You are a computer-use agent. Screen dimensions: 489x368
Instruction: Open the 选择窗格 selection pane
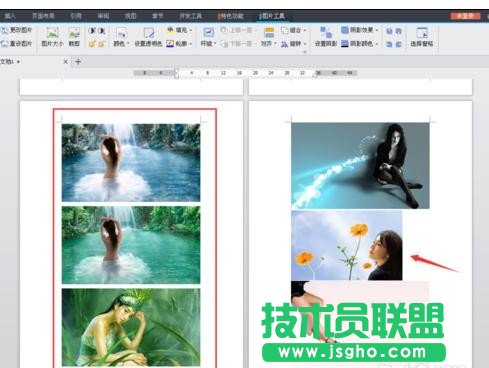coord(422,37)
